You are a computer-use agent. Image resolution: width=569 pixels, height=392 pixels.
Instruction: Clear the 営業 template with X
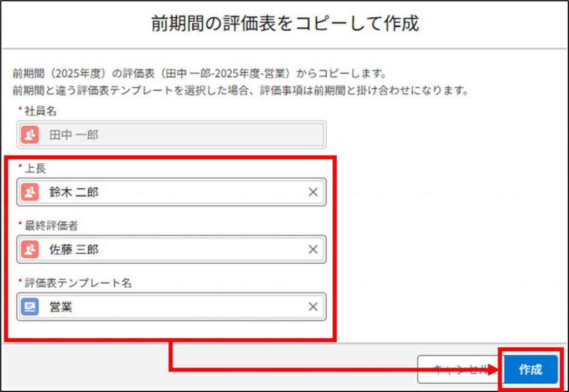[313, 307]
